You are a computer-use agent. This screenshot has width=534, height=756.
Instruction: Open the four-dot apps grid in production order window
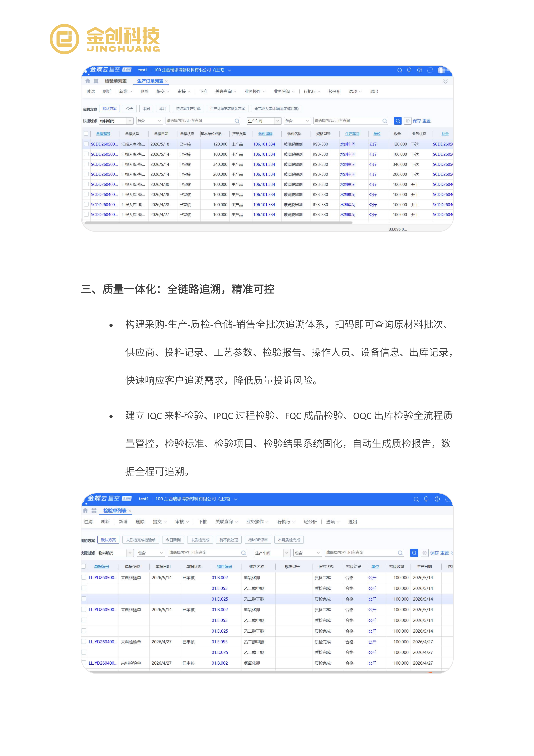tap(96, 81)
